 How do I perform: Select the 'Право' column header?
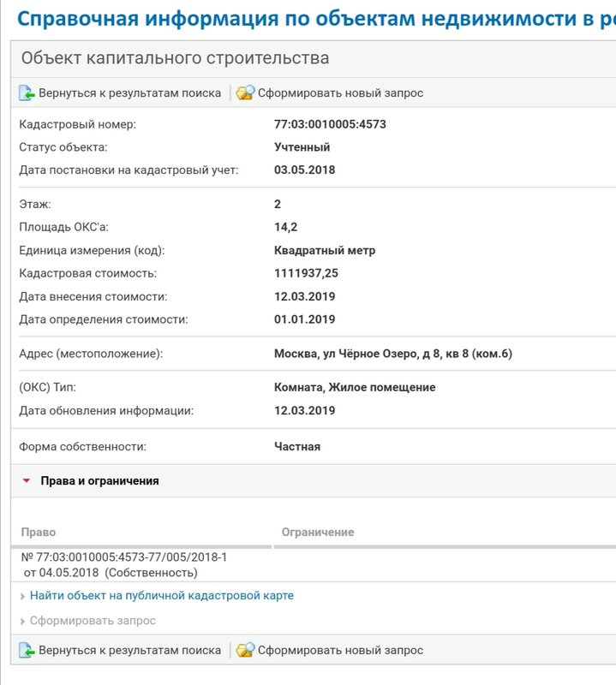[x=39, y=532]
